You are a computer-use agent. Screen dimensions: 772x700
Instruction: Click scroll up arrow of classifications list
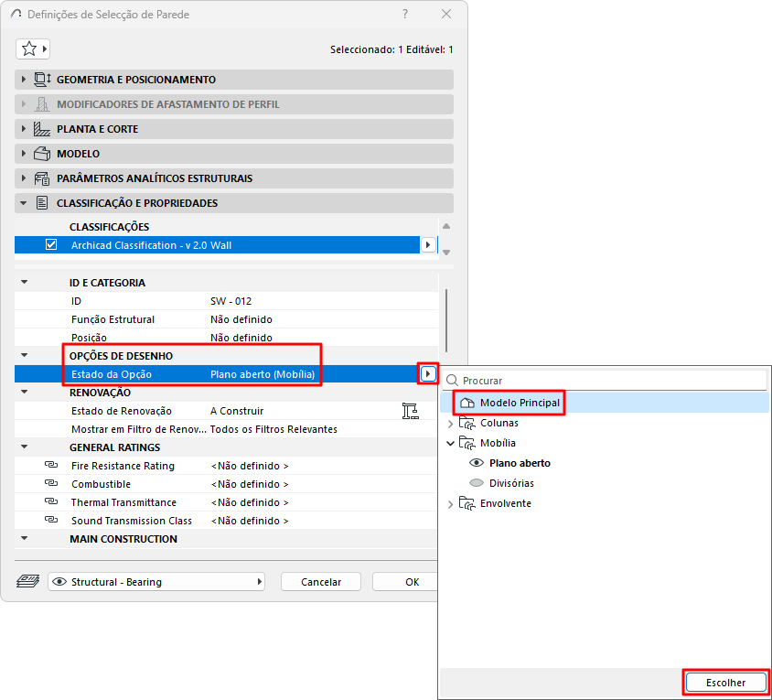(x=446, y=226)
